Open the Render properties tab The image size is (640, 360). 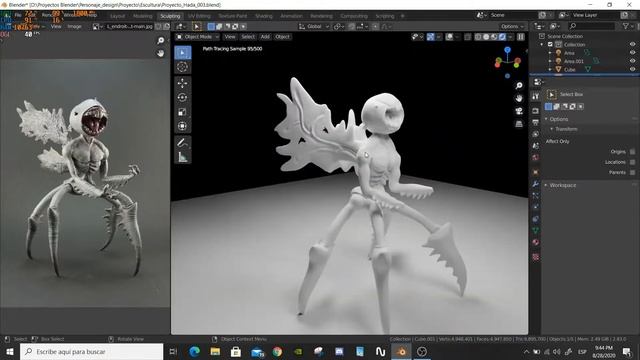[x=536, y=111]
